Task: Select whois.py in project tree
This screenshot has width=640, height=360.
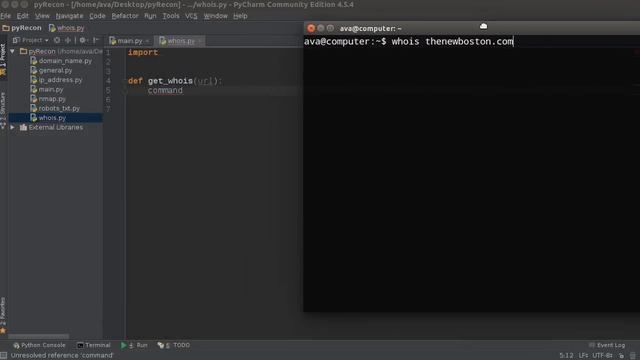Action: pos(56,118)
